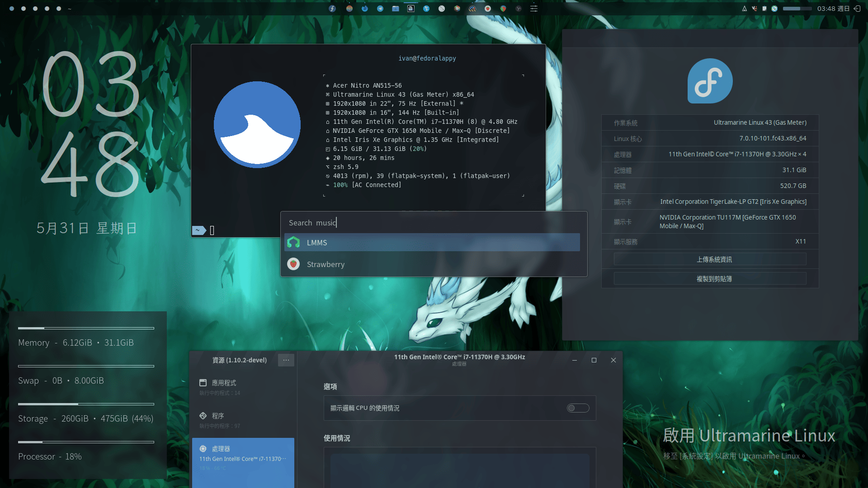
Task: Open the file manager folder icon in panel
Action: [396, 9]
